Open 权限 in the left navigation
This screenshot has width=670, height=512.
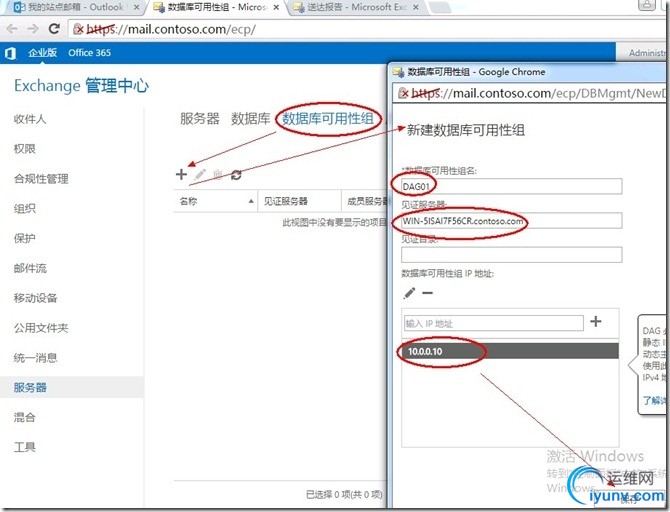coord(24,149)
